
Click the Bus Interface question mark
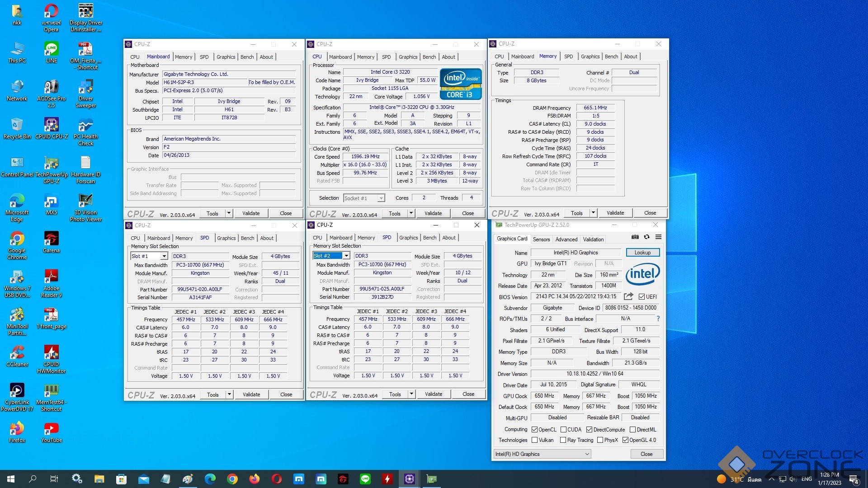[x=658, y=319]
